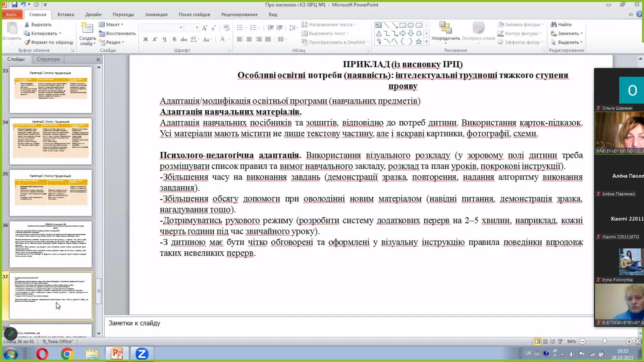The height and width of the screenshot is (362, 644).
Task: Start slideshow from status bar icon
Action: click(560, 342)
